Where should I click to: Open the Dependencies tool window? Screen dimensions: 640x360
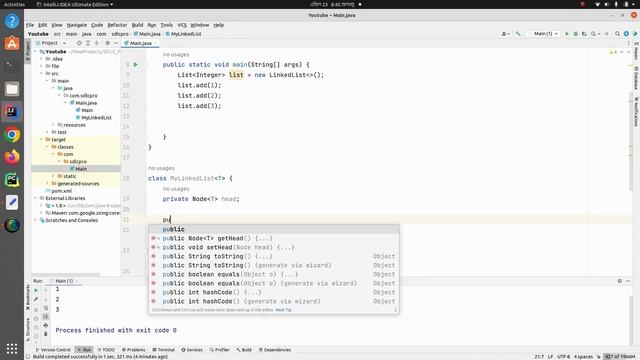(x=275, y=350)
